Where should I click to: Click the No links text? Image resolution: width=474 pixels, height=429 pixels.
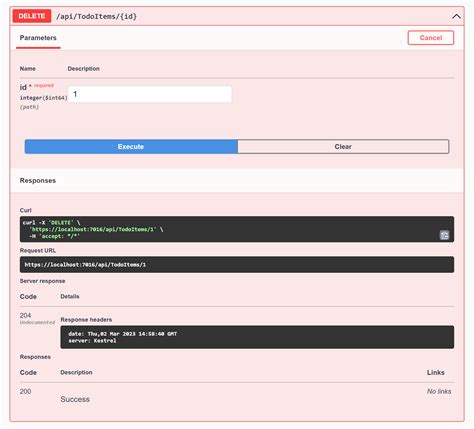click(439, 391)
